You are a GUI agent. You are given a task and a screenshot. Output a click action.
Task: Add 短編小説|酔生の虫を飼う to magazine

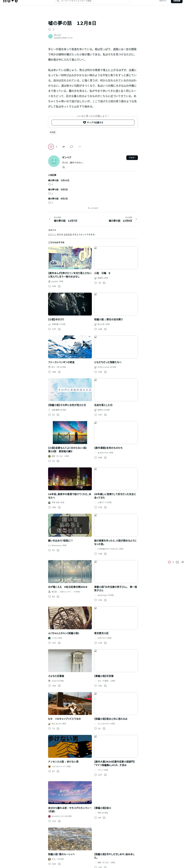point(105,329)
